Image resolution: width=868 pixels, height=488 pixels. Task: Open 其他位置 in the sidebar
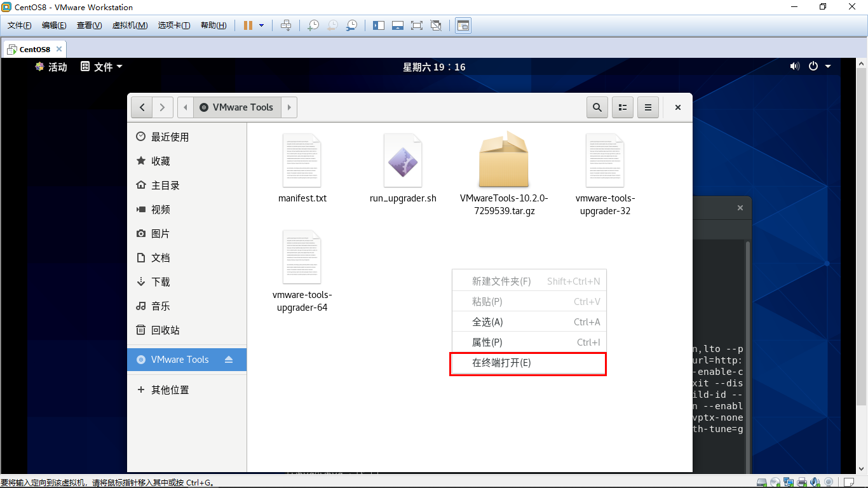pos(187,390)
